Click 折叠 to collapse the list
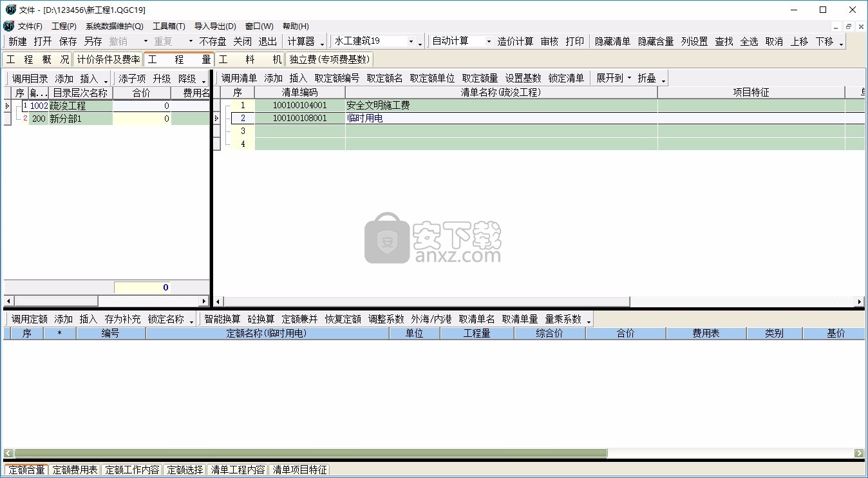This screenshot has width=868, height=478. tap(646, 78)
